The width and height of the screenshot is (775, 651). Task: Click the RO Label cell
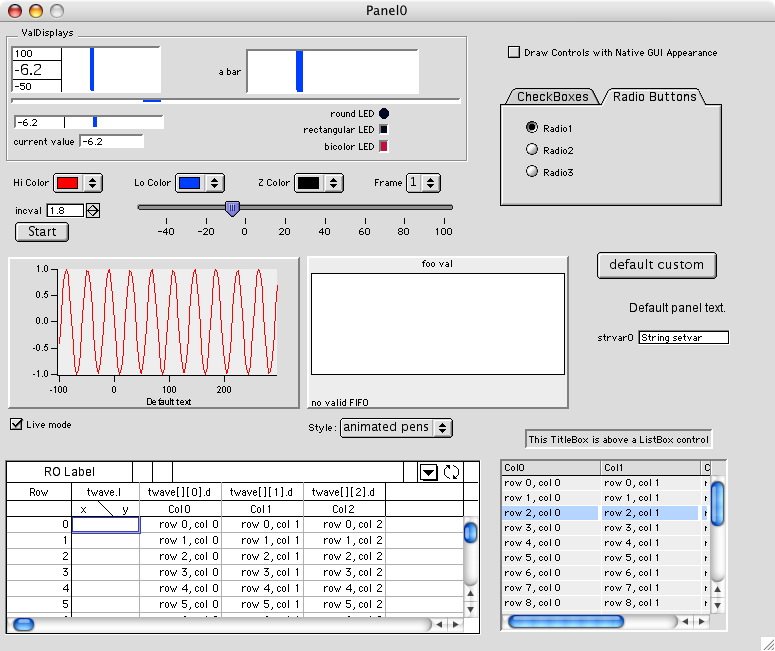coord(70,472)
